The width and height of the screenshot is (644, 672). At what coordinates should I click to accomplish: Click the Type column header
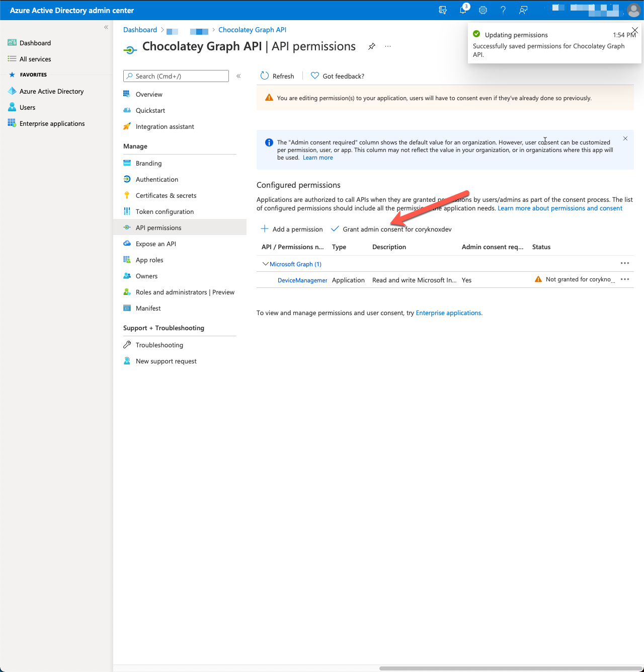pos(339,247)
